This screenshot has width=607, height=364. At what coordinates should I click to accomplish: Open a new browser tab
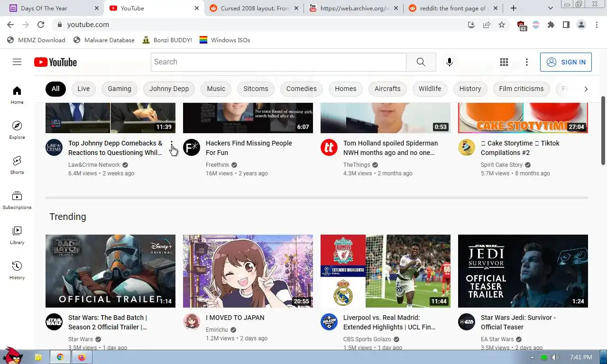click(x=514, y=8)
